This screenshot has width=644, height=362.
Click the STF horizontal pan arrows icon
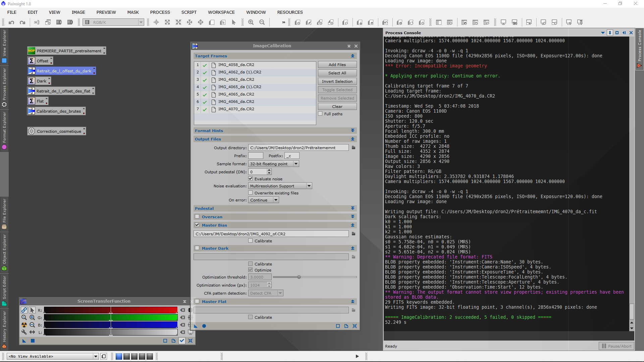click(x=32, y=332)
